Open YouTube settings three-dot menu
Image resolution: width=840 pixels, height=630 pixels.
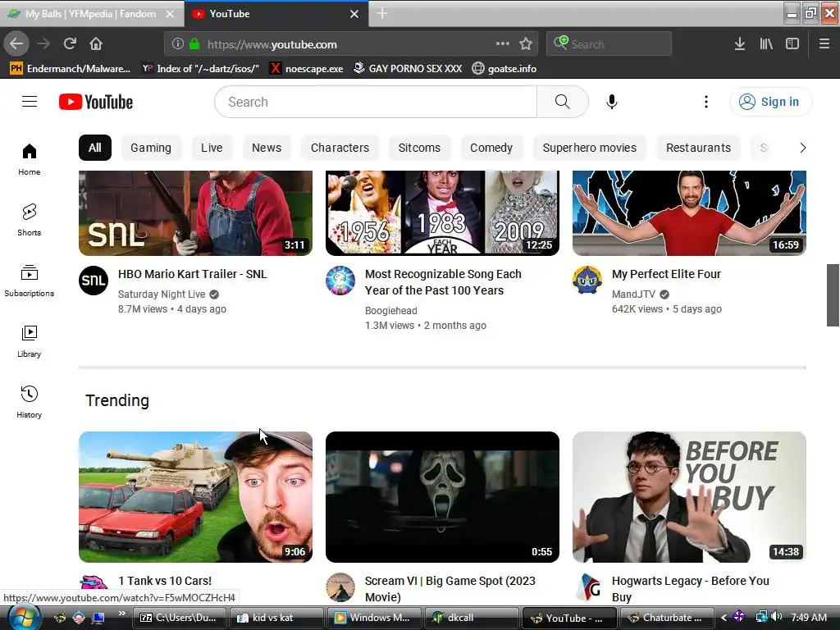[706, 102]
